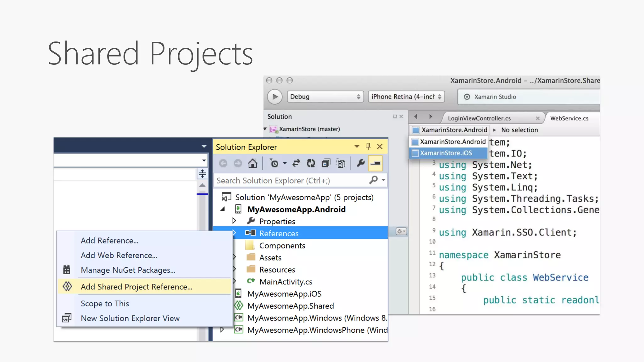Open the Pending Changes Filter dropdown arrow
Viewport: 644px width, 362px height.
coord(285,163)
